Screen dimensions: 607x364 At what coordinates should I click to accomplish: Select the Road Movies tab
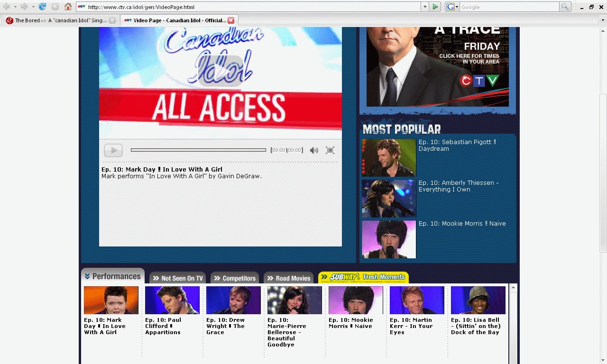tap(288, 278)
